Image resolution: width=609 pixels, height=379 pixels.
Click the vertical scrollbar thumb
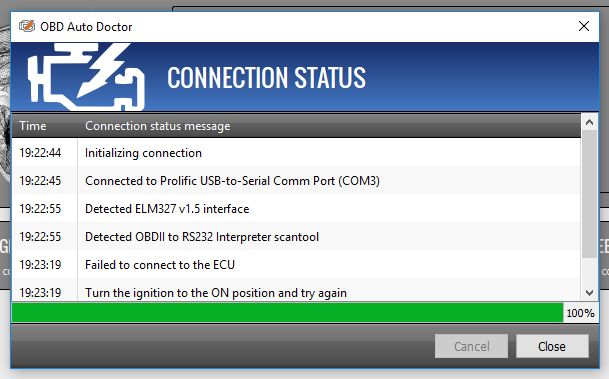click(589, 194)
